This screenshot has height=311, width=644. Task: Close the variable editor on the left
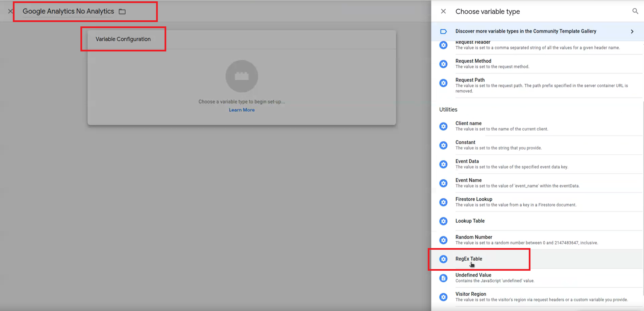click(10, 11)
